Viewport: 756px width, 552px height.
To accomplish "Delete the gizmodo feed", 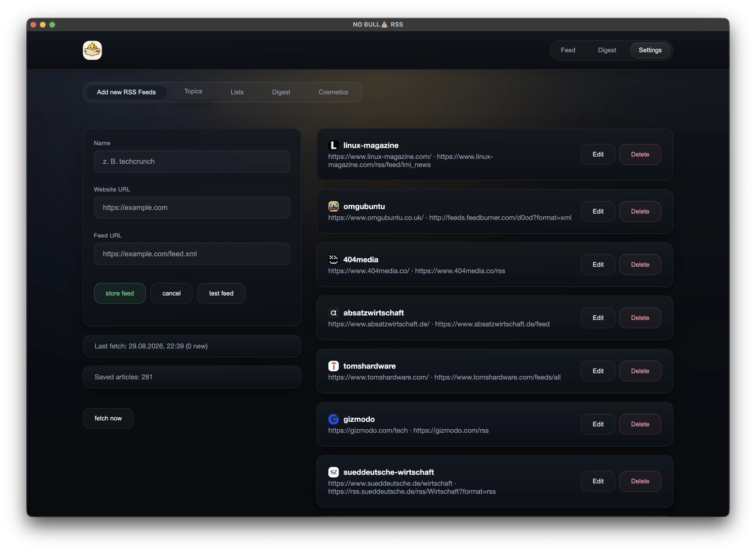I will point(640,424).
